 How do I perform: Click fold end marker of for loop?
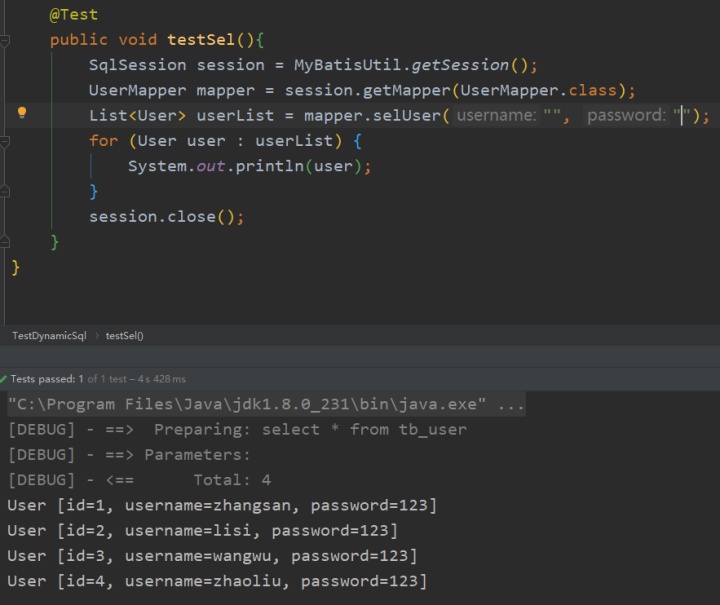[5, 191]
